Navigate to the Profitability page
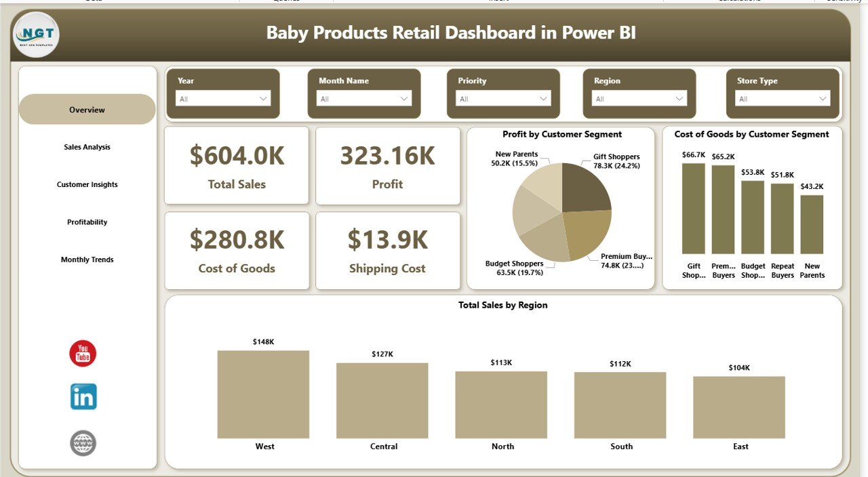Viewport: 868px width, 477px height. [87, 222]
